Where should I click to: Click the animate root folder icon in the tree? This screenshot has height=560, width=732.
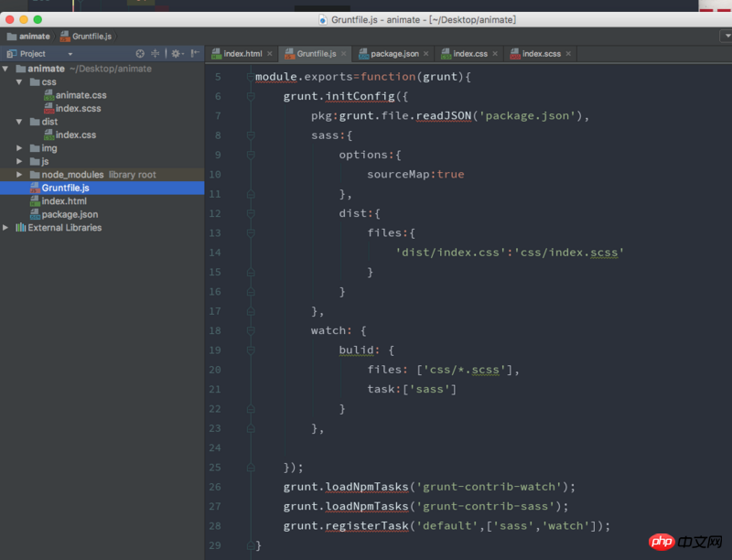pyautogui.click(x=20, y=69)
